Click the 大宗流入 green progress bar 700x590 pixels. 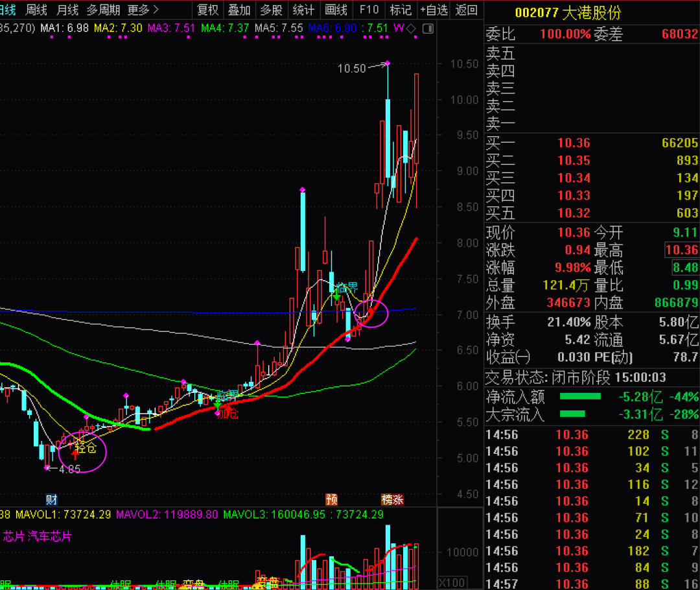click(572, 414)
